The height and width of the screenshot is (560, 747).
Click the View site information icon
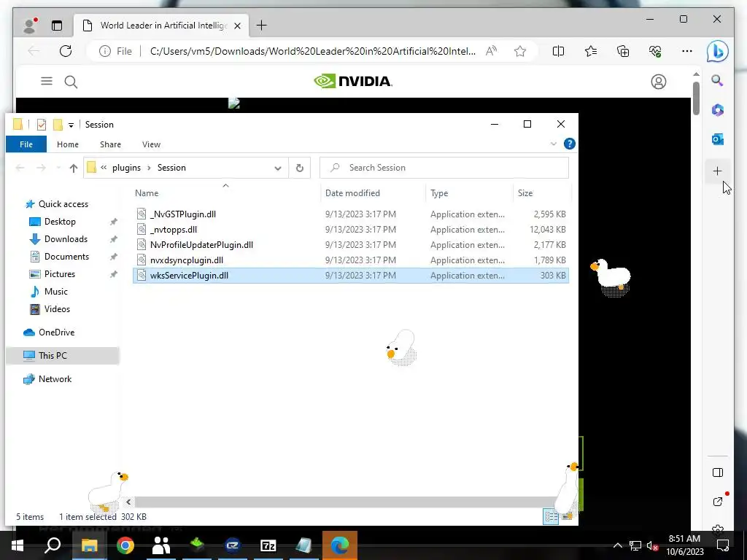point(105,51)
